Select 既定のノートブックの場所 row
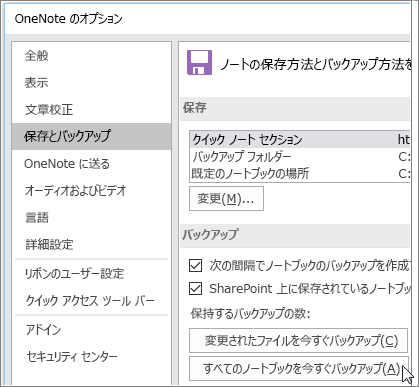The height and width of the screenshot is (387, 419). click(x=300, y=173)
